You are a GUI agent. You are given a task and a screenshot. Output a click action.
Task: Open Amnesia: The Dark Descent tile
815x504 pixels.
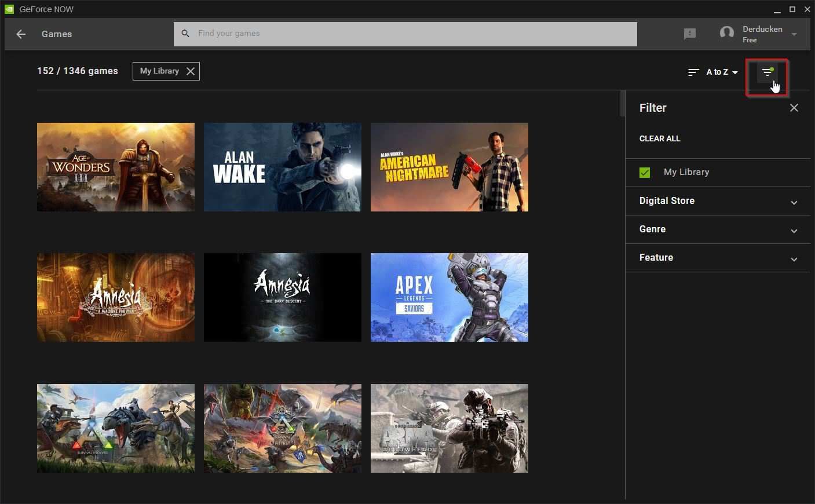click(283, 297)
